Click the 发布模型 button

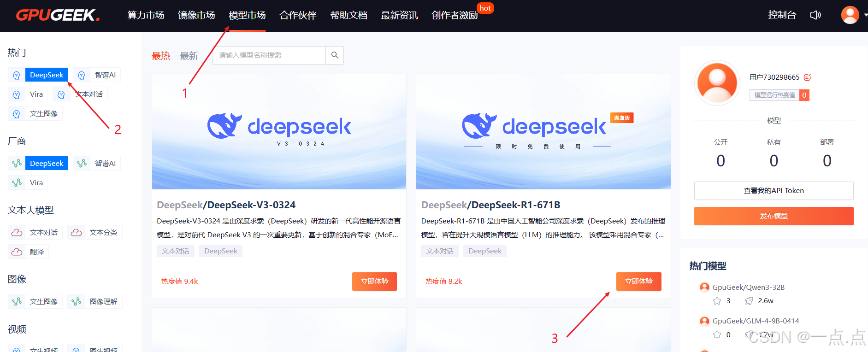[x=774, y=216]
